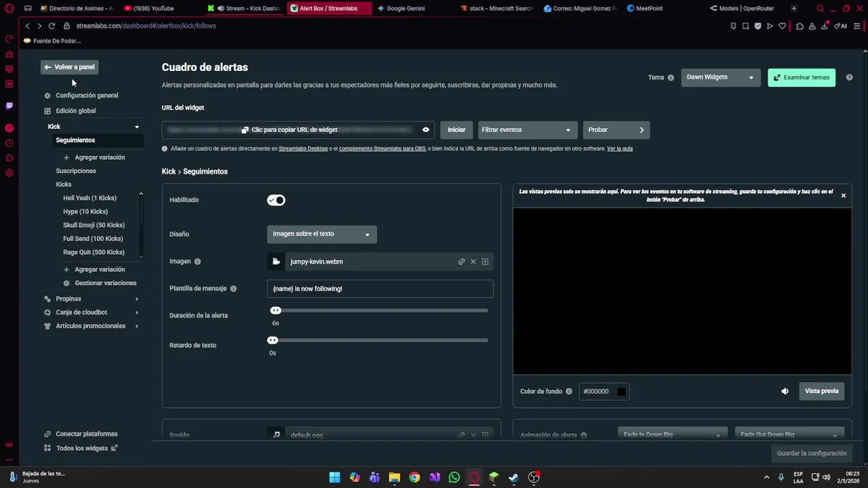Click the info icon beside Color de fondo

click(x=568, y=391)
